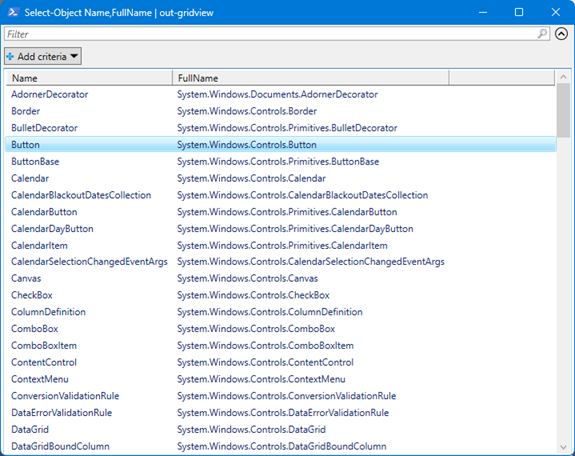This screenshot has width=575, height=456.
Task: Click the scrollbar down arrow
Action: pyautogui.click(x=563, y=447)
